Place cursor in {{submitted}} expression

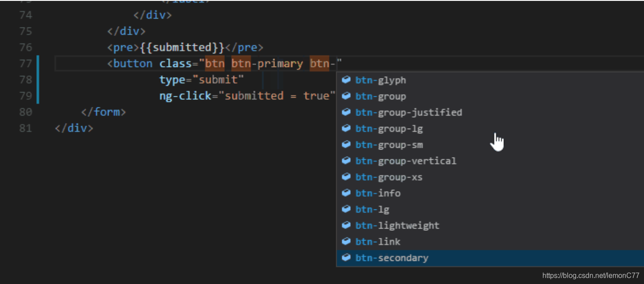coord(183,47)
